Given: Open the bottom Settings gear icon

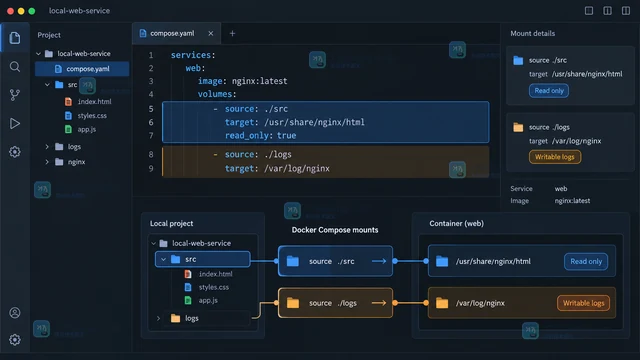Looking at the screenshot, I should (x=15, y=339).
